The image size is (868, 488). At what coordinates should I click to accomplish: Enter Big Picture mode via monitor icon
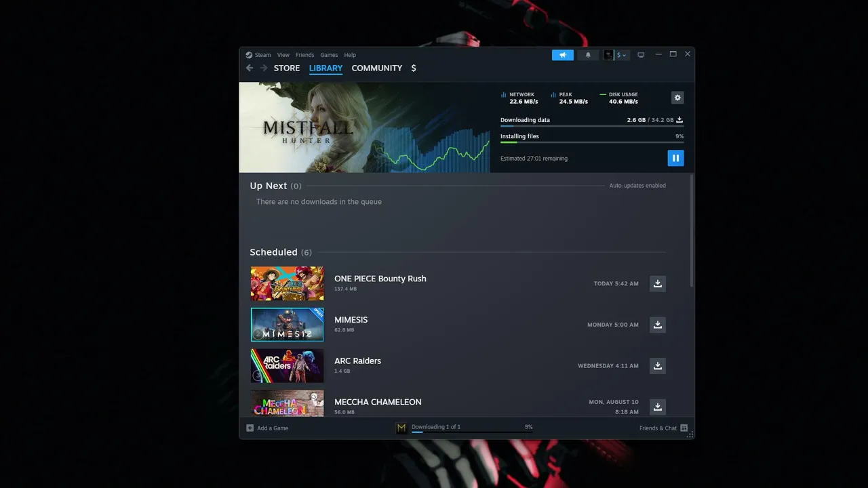[x=641, y=55]
